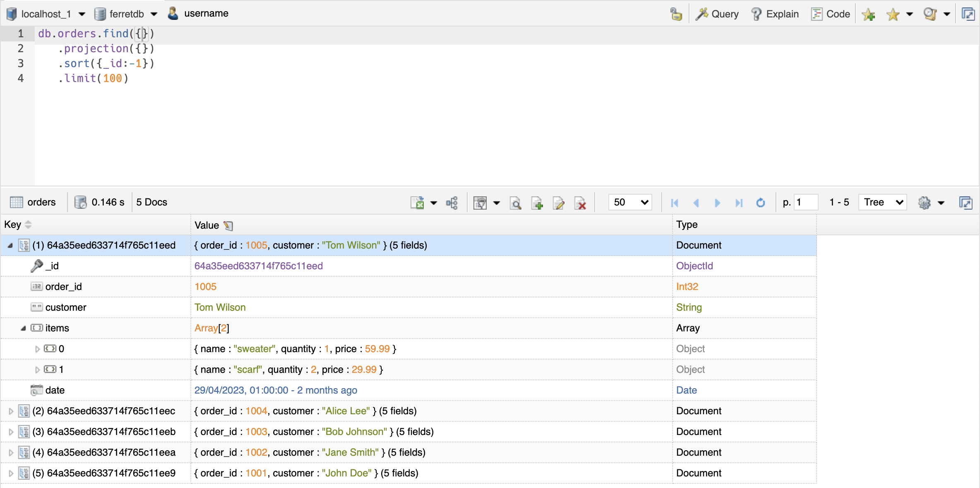Click the Query run button
The height and width of the screenshot is (488, 980).
(x=718, y=14)
